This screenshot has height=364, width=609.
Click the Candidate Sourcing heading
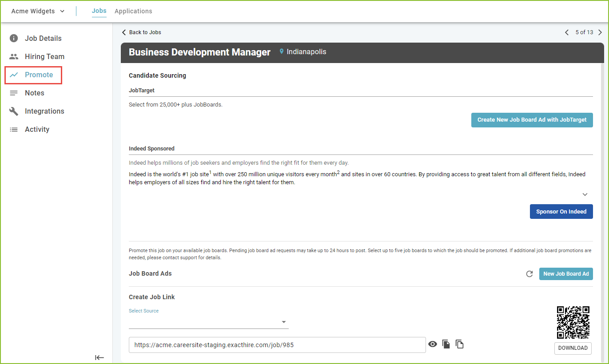[157, 75]
